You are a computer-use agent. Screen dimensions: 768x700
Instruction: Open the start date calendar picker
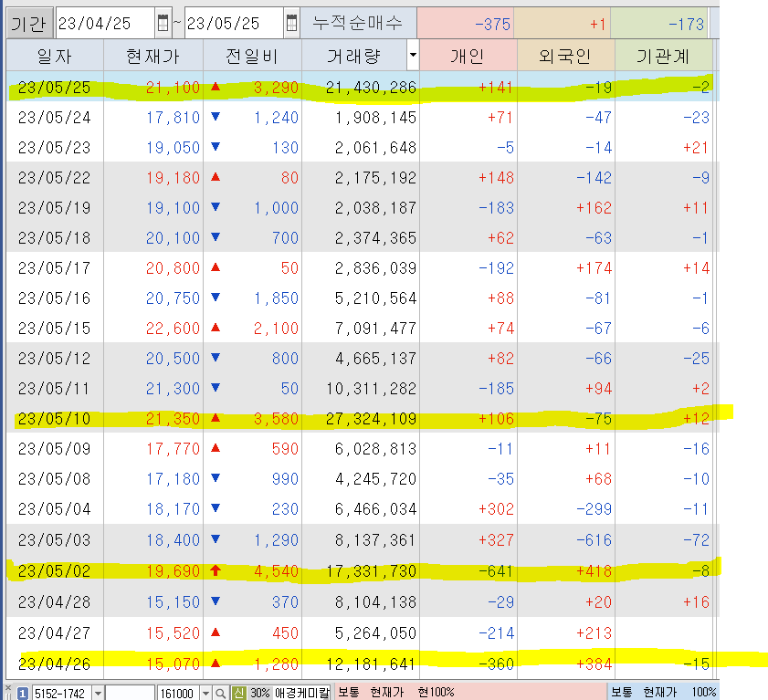click(163, 23)
